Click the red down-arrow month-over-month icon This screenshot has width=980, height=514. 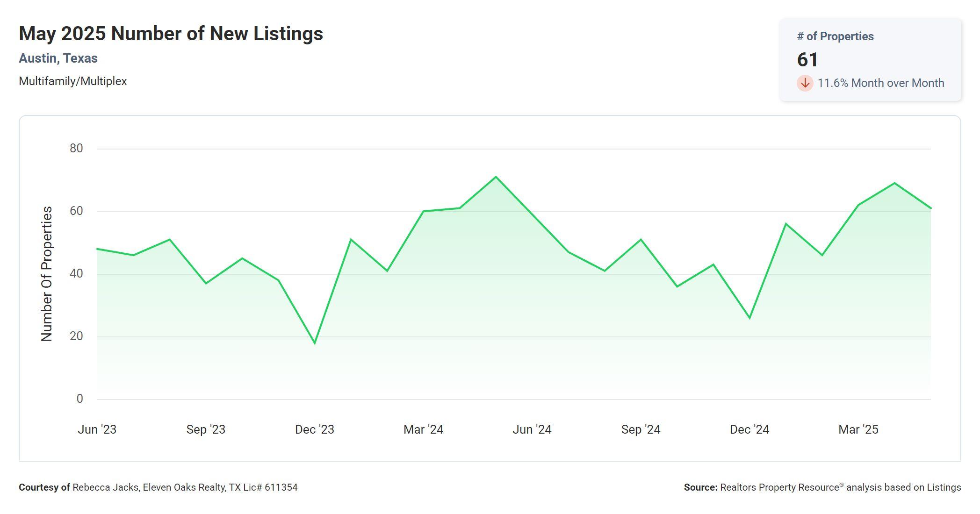click(x=805, y=83)
